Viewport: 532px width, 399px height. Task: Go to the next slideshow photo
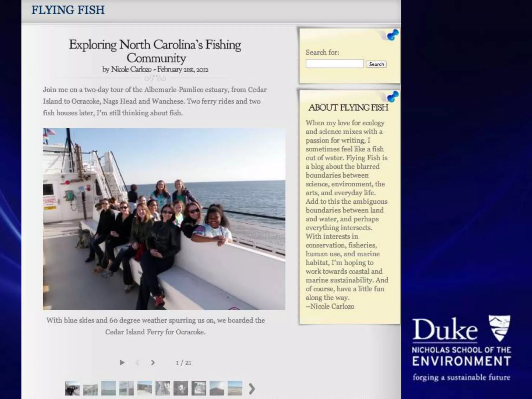[153, 362]
